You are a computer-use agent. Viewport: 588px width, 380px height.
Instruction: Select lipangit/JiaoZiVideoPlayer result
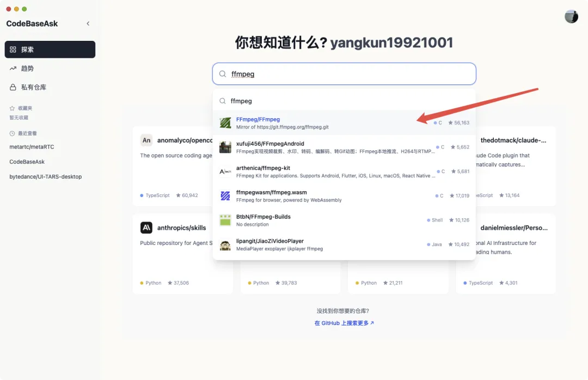344,244
